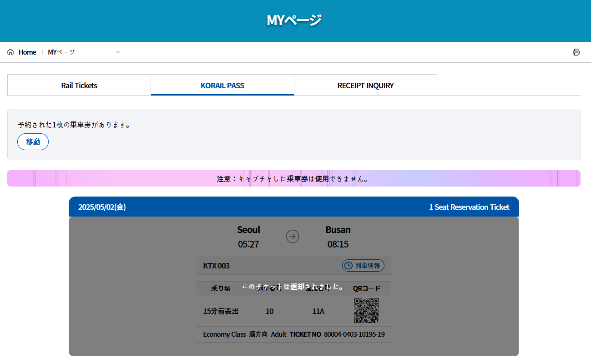Click the returned-ticket overlay message
The height and width of the screenshot is (364, 591).
[293, 287]
